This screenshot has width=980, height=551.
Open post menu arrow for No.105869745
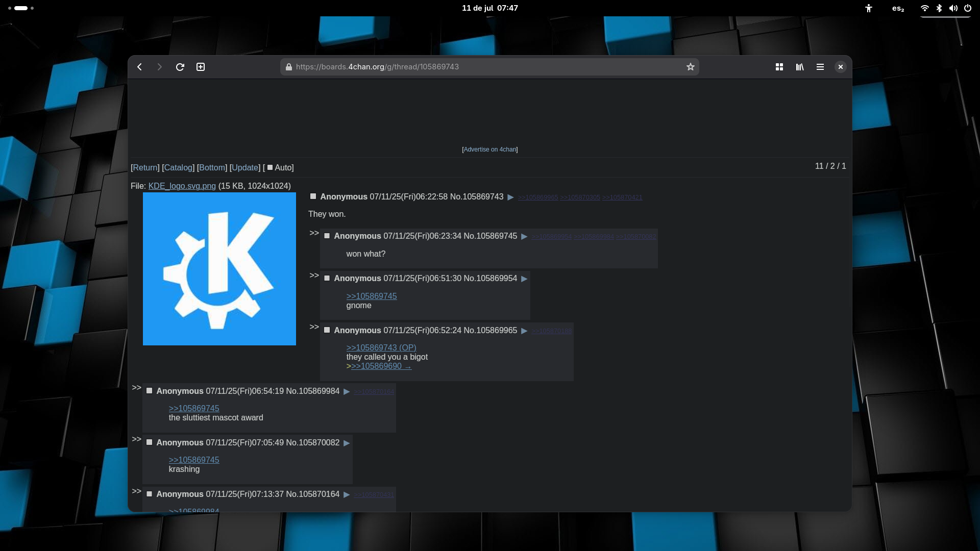(x=524, y=237)
